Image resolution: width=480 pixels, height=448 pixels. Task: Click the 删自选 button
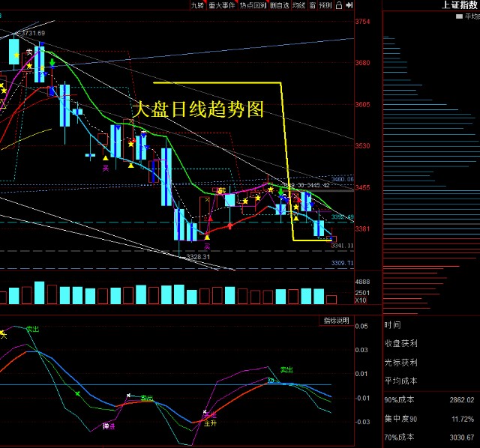279,5
